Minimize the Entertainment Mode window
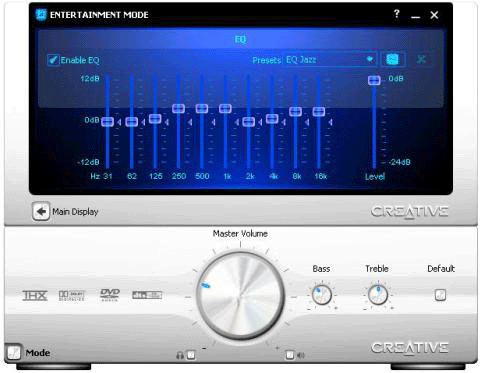486x373 pixels. 415,16
